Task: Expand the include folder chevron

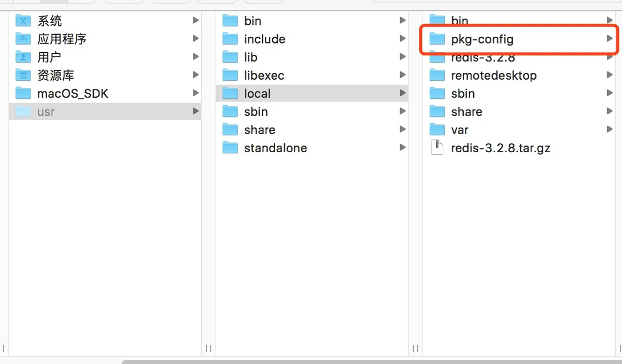Action: click(x=402, y=39)
